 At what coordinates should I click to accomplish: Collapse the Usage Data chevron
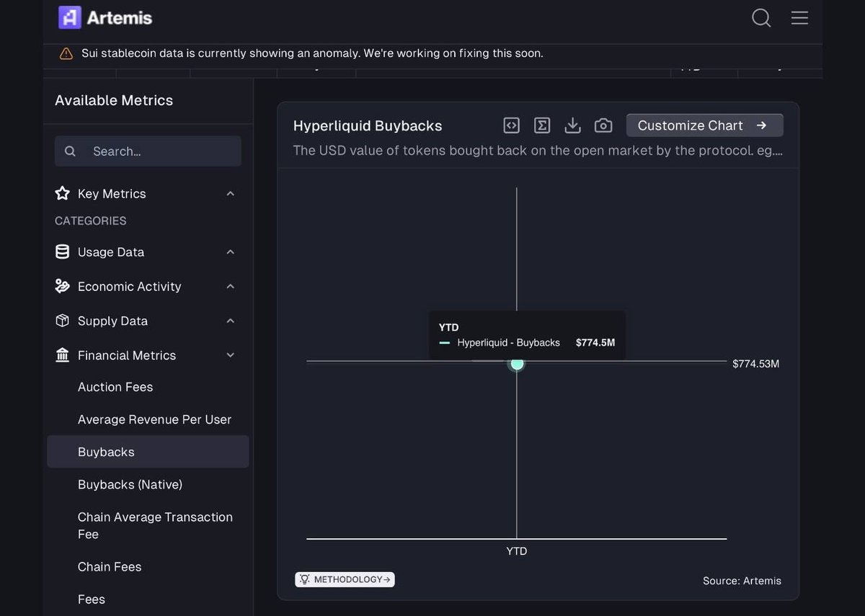click(231, 252)
